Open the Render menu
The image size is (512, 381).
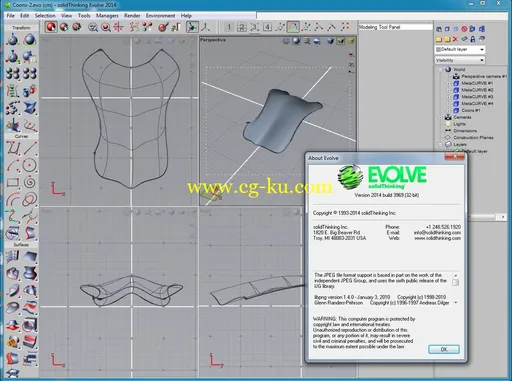(x=132, y=16)
